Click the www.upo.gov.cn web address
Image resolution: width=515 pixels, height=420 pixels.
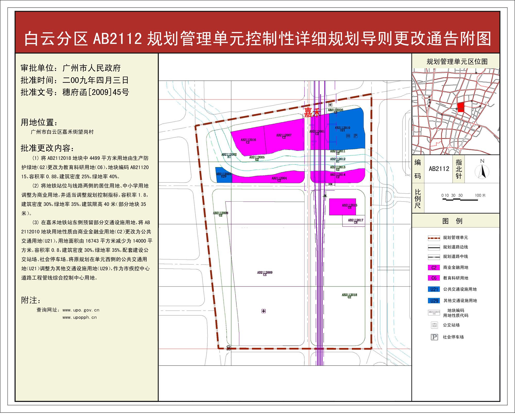(x=81, y=310)
